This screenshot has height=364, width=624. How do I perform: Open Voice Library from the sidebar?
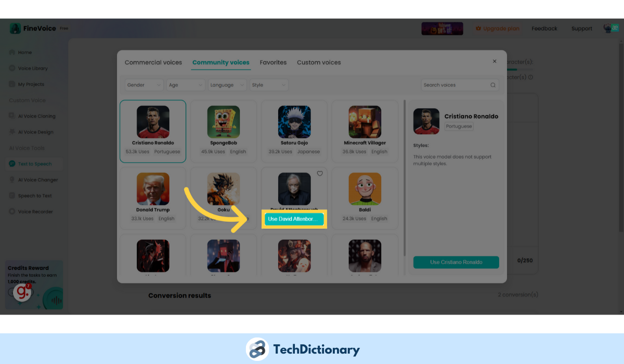pos(29,68)
